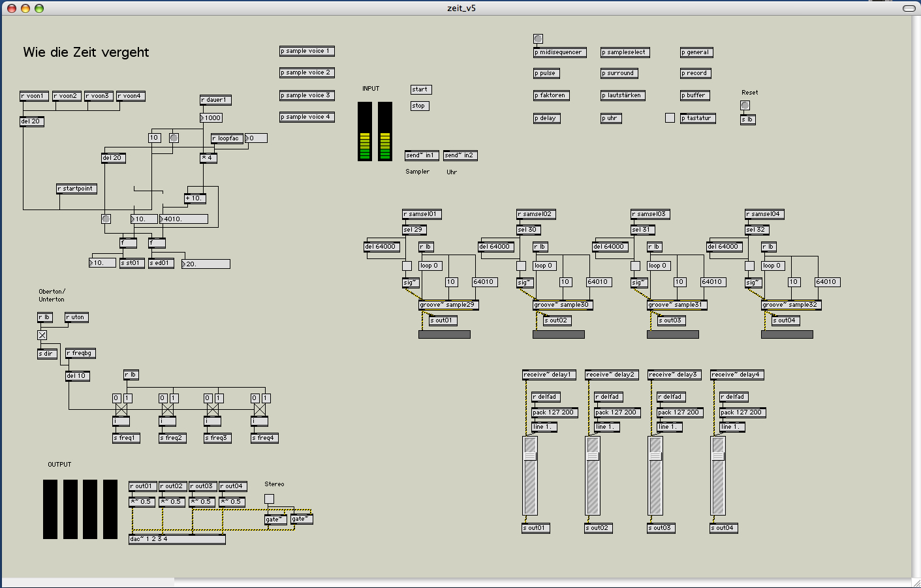921x588 pixels.
Task: Select the r startpoint object
Action: [77, 189]
